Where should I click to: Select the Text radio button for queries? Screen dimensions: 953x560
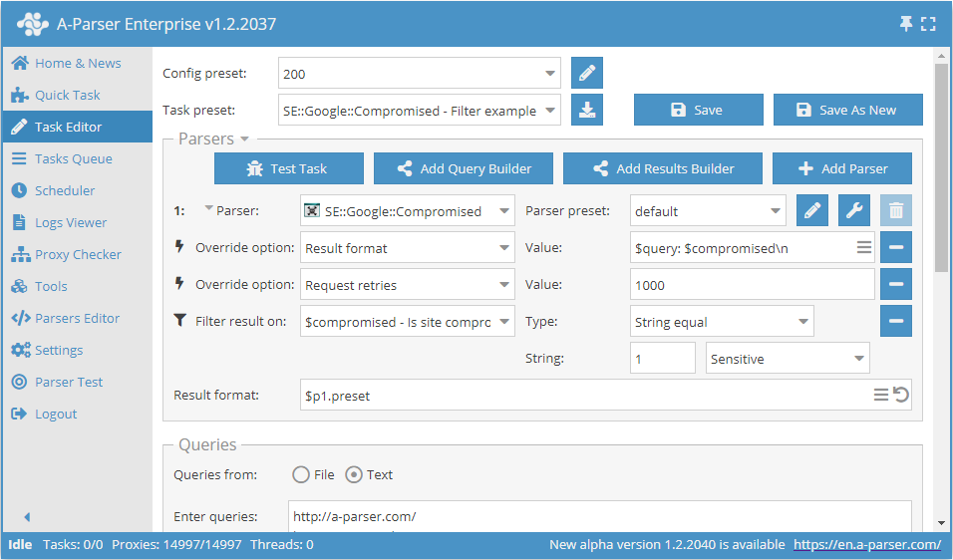click(x=353, y=475)
